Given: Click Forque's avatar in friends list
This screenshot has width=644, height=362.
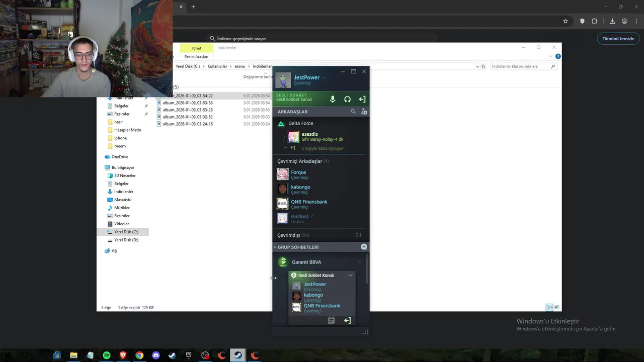Looking at the screenshot, I should point(283,174).
